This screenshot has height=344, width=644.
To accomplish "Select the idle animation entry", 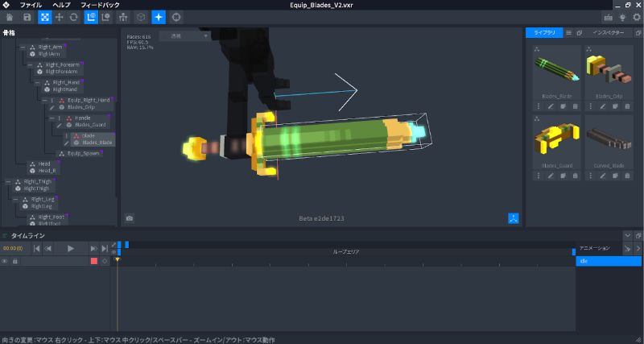I will (609, 261).
